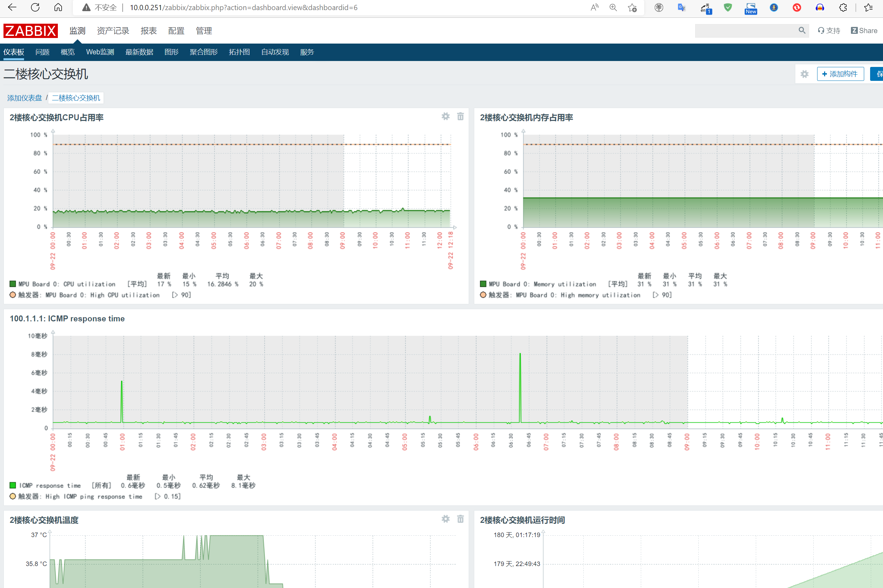Click the headphone-colored extension icon
Screen dimensions: 883x588
(x=820, y=8)
